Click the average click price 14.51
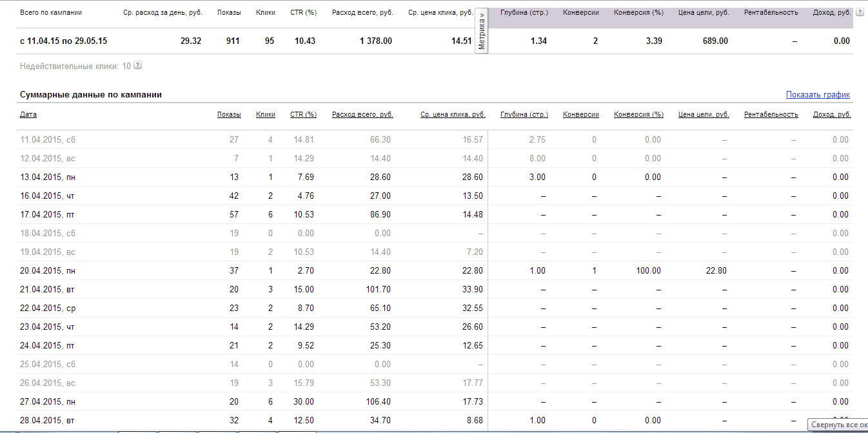This screenshot has width=868, height=433. tap(461, 41)
